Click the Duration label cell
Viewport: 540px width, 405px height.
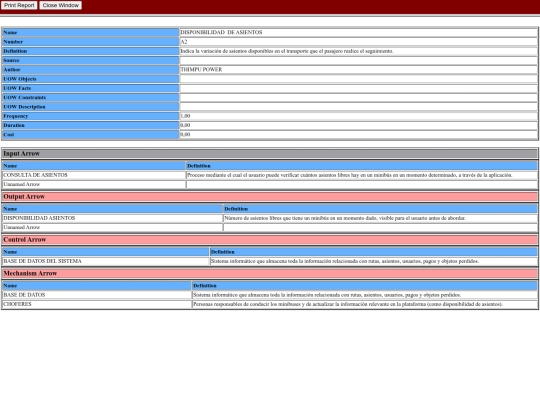tap(91, 125)
